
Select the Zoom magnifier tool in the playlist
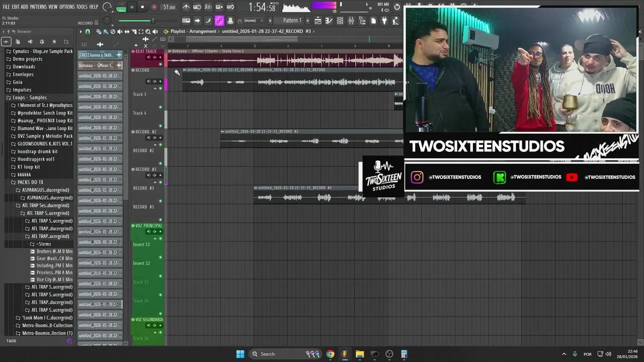[148, 31]
